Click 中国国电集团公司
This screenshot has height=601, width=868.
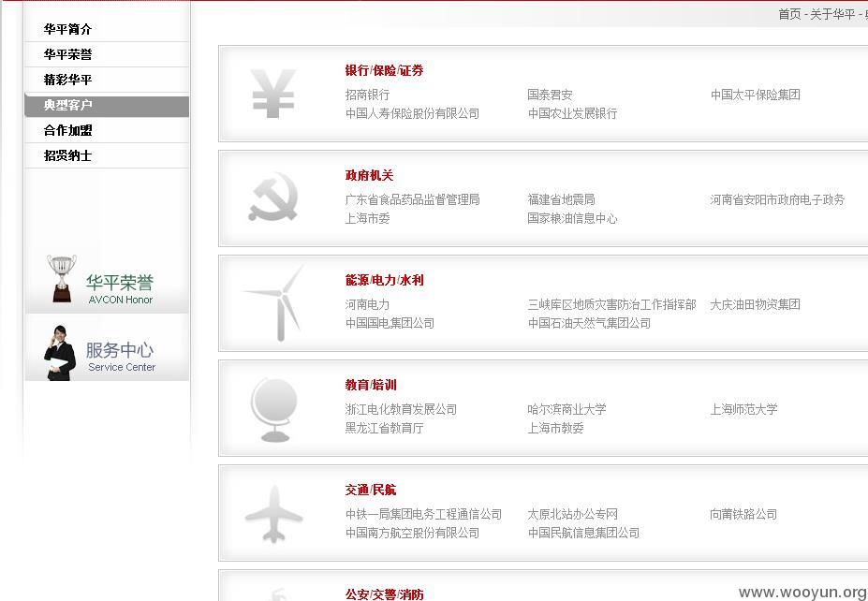390,323
